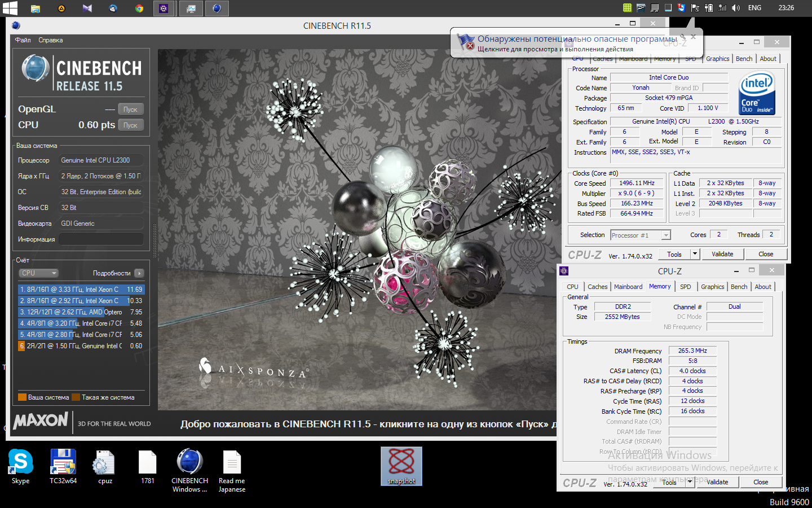
Task: Click the Intel Core Duo logo in CPU-Z
Action: (x=757, y=93)
